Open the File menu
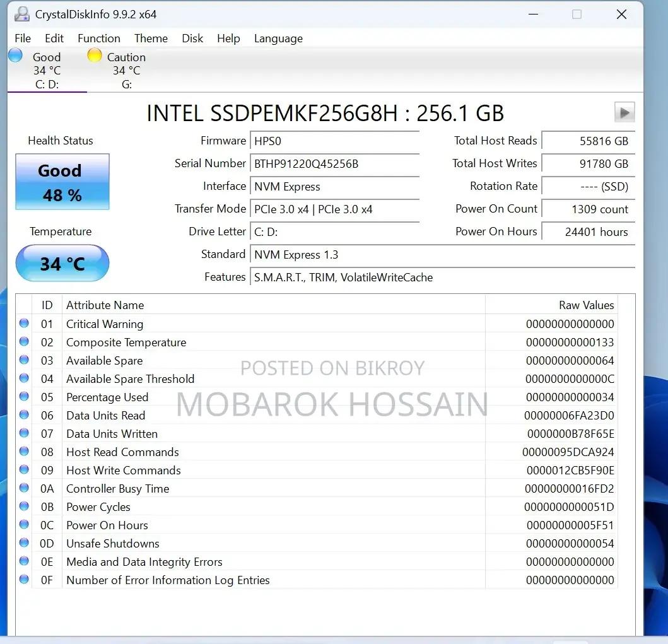 pos(23,38)
